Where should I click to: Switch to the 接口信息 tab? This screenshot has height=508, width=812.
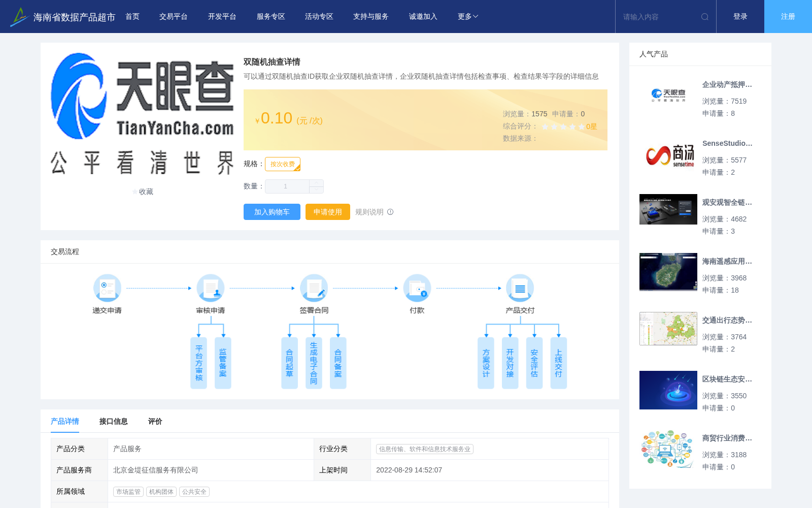tap(114, 421)
